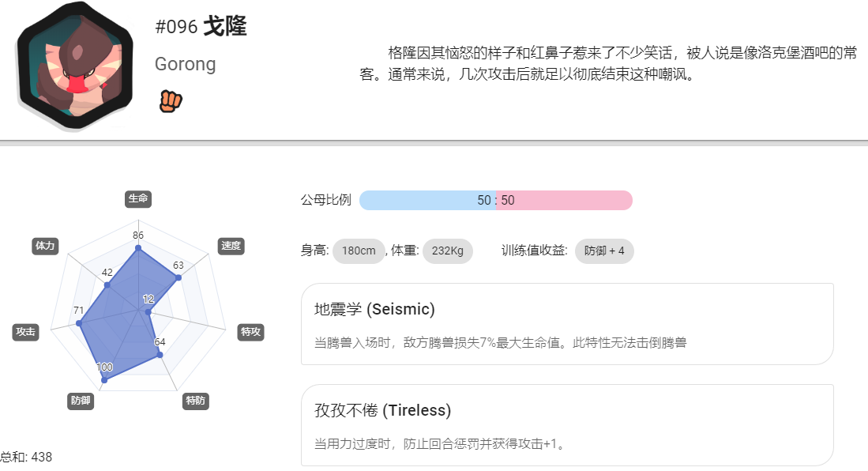Click the Gorong hexagonal portrait image

[75, 66]
